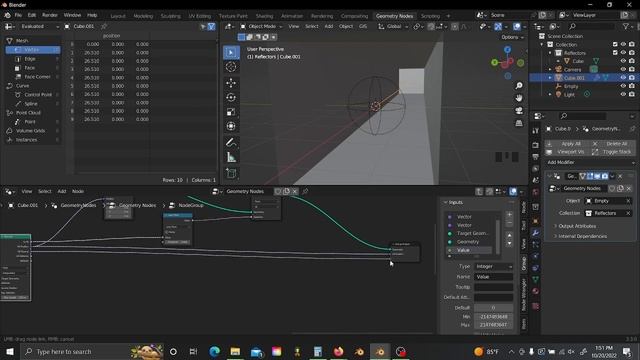Click the Apply All button
The width and height of the screenshot is (640, 360).
coord(567,144)
